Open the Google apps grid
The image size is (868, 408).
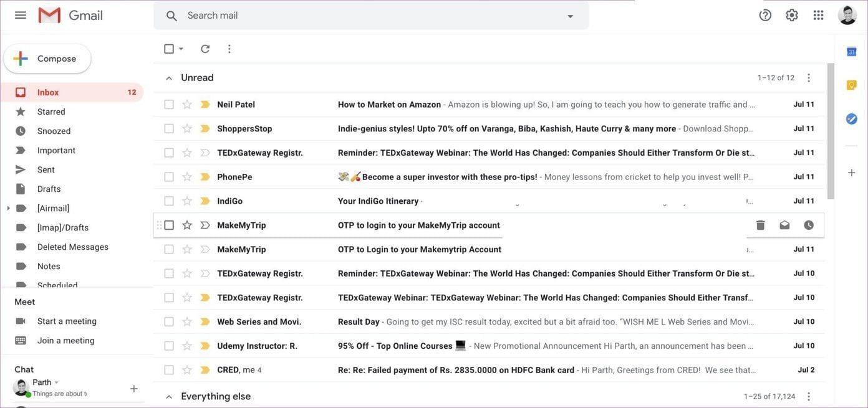(819, 15)
